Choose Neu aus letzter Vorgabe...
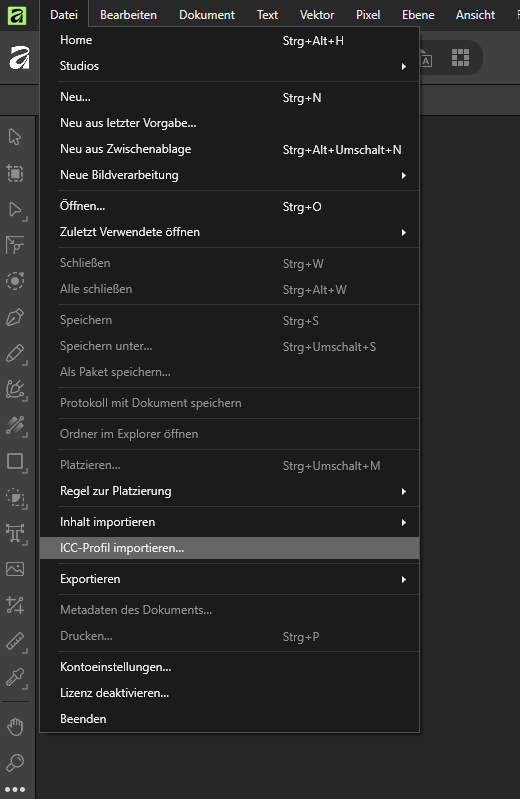The width and height of the screenshot is (520, 799). tap(229, 123)
